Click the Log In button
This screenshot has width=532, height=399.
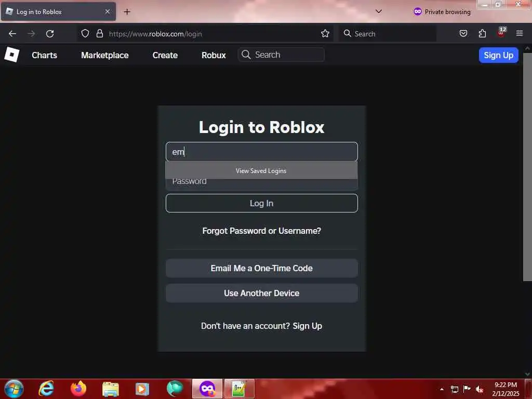point(262,203)
